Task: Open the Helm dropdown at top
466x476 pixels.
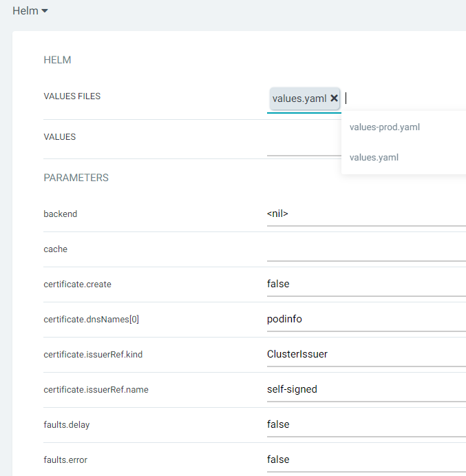Action: point(30,11)
